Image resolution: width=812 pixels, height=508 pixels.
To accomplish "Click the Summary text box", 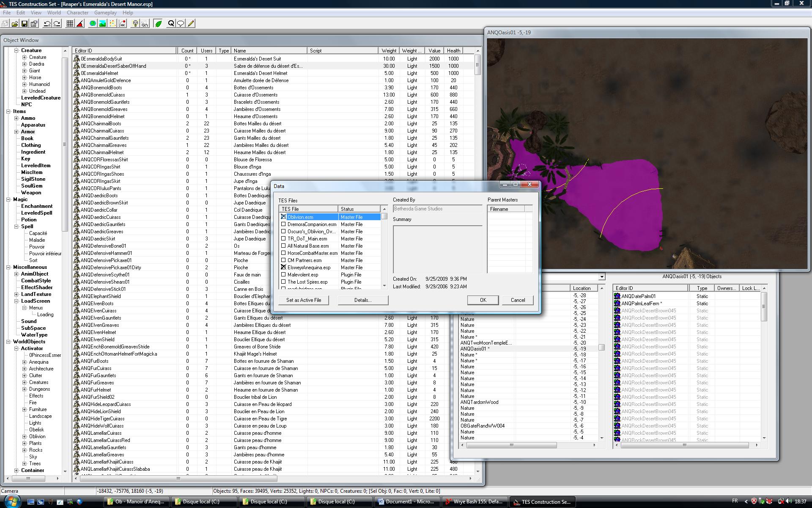I will [437, 249].
